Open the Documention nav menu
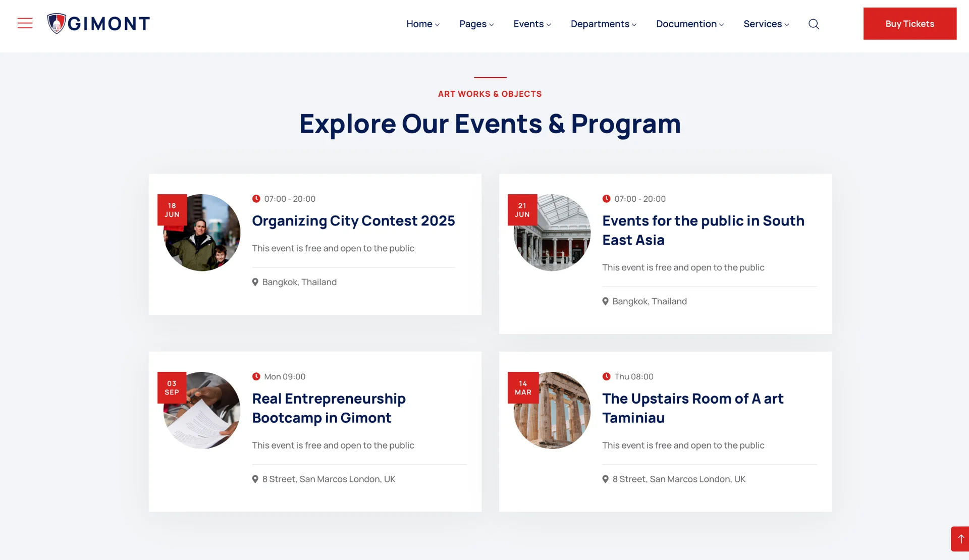Screen dimensions: 969x560 (x=689, y=24)
